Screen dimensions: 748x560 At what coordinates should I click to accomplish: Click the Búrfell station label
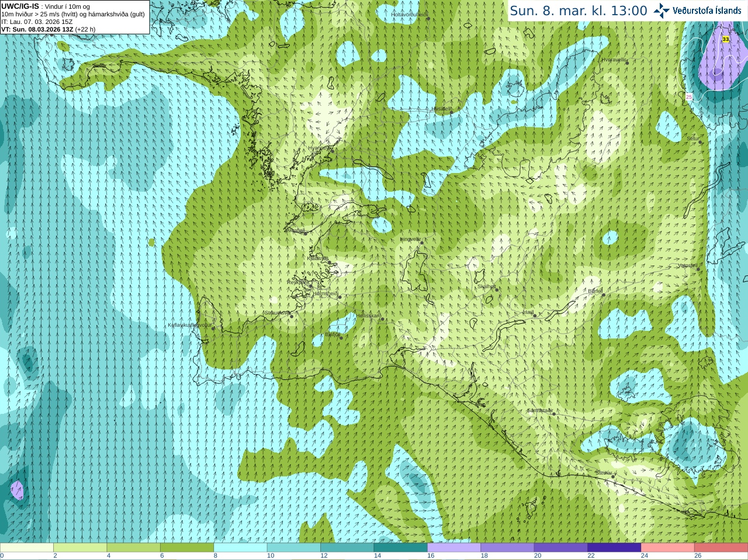[x=595, y=291]
